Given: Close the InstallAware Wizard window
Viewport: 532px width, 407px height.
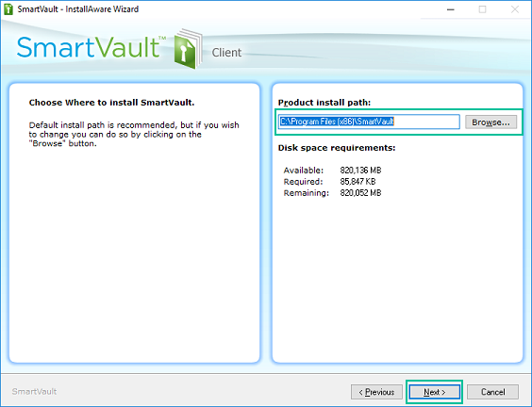Looking at the screenshot, I should (515, 9).
